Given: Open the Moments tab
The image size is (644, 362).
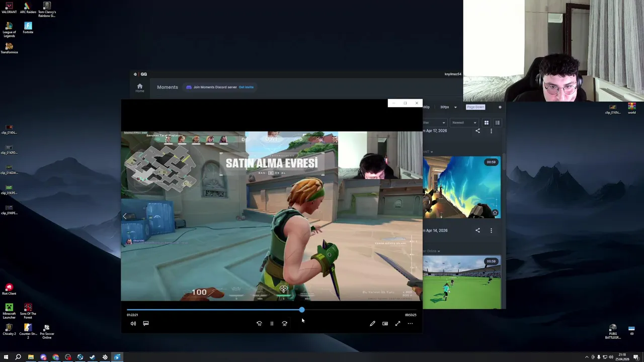Looking at the screenshot, I should (168, 87).
